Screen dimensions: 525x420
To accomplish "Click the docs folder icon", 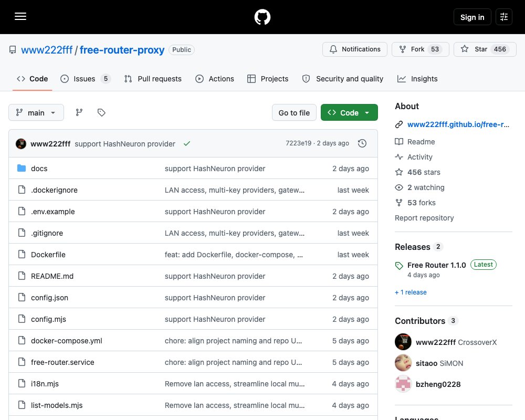I will 22,168.
